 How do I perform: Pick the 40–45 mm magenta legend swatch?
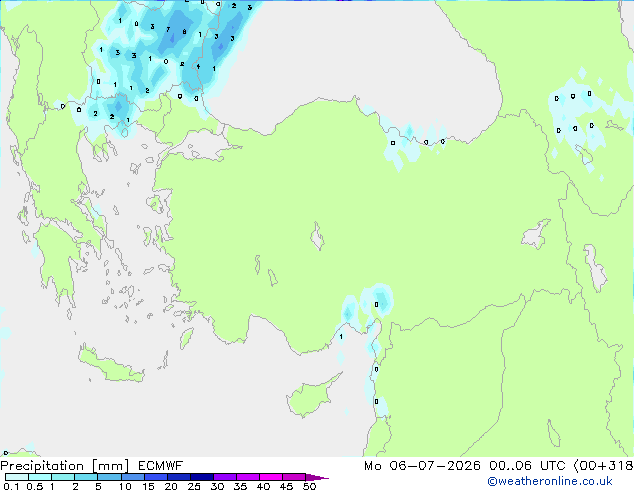[x=271, y=477]
